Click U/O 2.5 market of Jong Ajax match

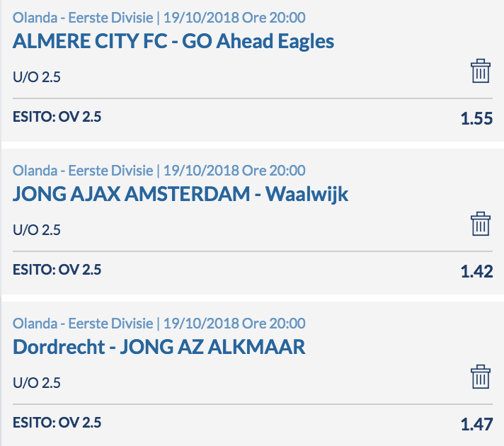pos(37,230)
